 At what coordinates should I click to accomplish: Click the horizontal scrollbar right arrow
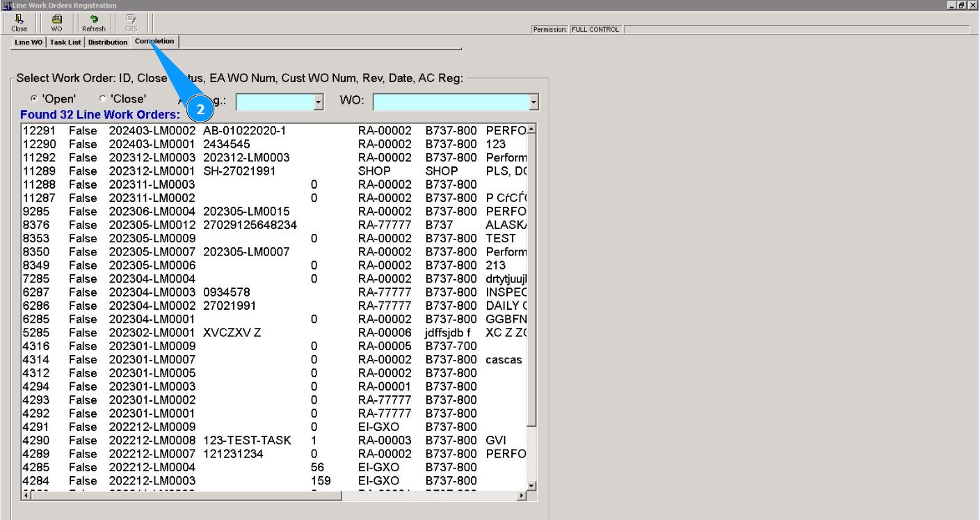[x=522, y=496]
